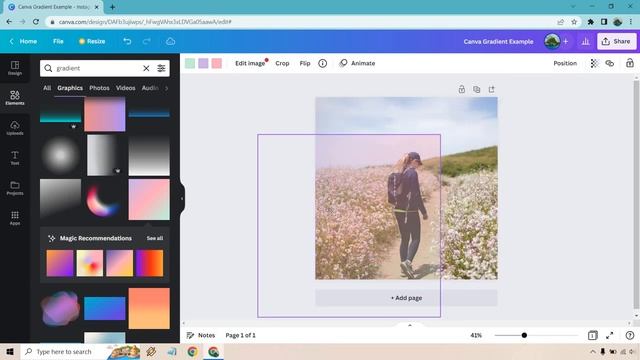Viewport: 640px width, 360px height.
Task: Click the Windows Start button
Action: tap(10, 351)
